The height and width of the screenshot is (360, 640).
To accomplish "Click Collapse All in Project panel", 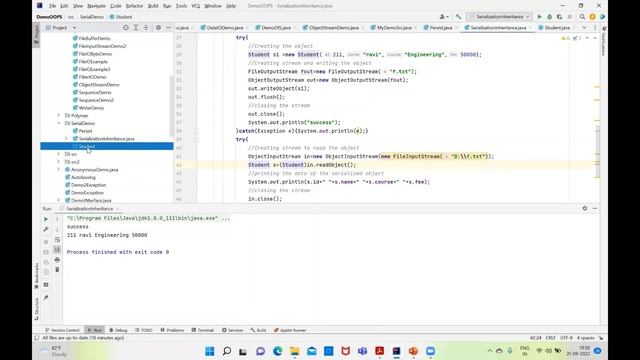I will click(146, 27).
